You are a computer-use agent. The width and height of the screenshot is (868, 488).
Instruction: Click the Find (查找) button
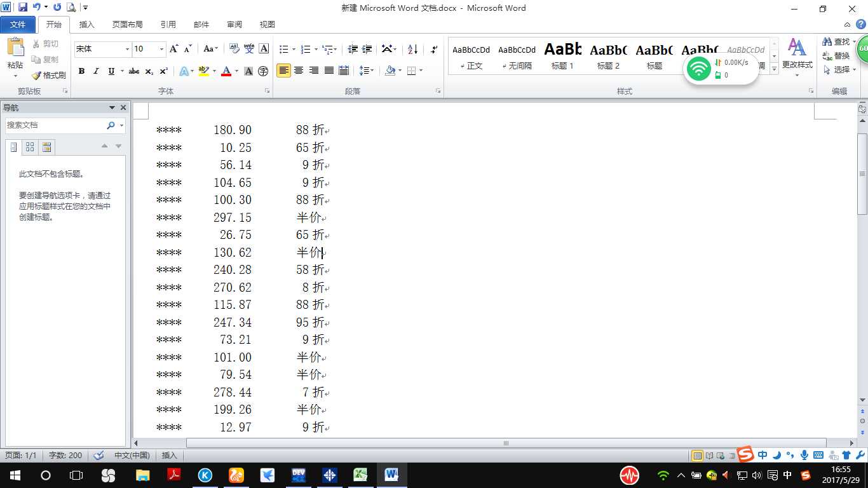click(x=836, y=41)
